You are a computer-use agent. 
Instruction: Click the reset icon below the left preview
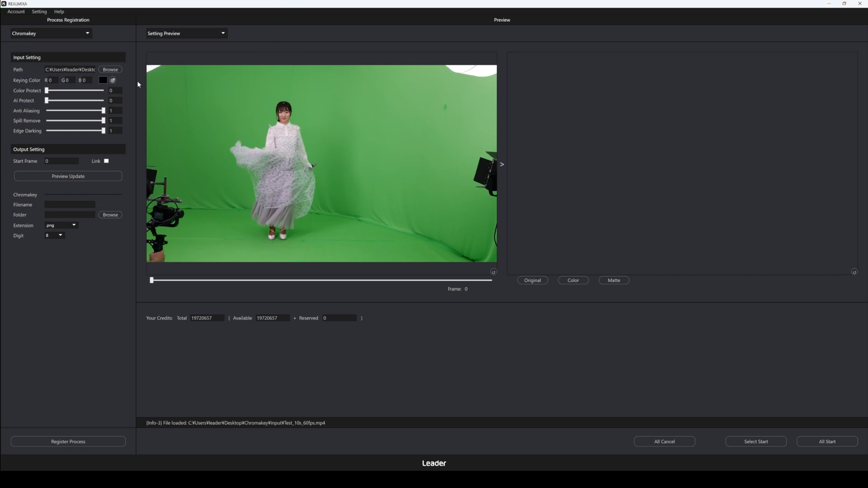pos(493,272)
